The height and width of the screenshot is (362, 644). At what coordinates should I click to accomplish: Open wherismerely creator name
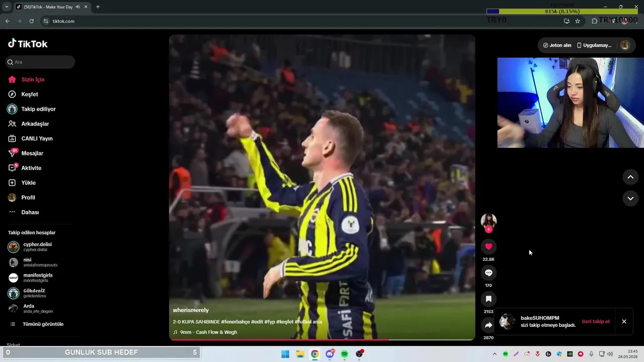tap(191, 310)
